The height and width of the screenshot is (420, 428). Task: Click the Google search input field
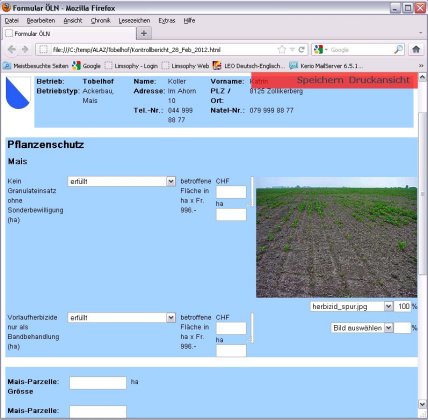tap(360, 50)
